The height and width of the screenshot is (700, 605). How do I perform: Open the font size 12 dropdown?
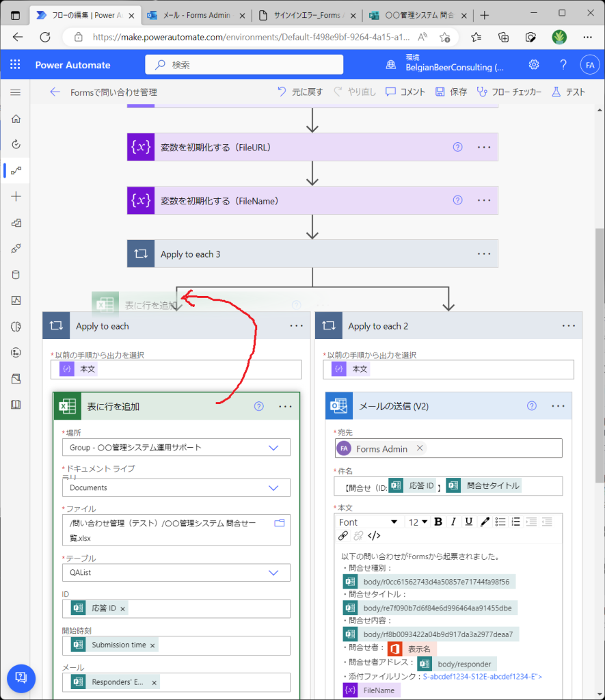[418, 522]
